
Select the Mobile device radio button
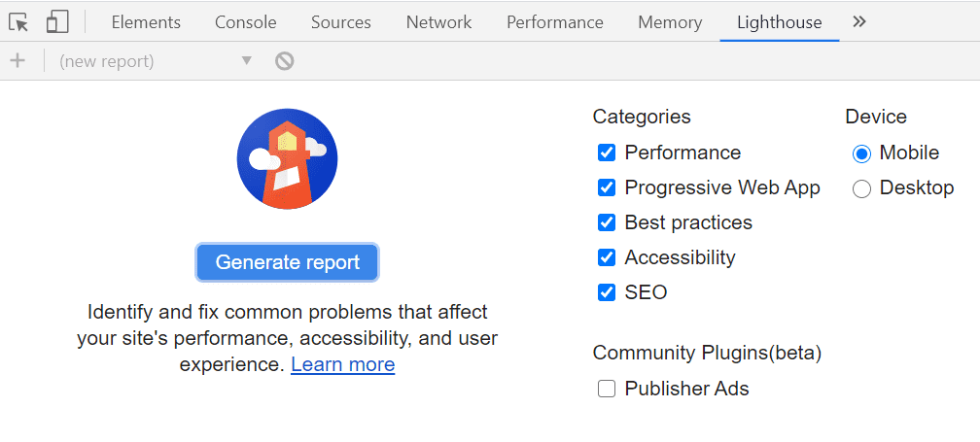point(861,153)
